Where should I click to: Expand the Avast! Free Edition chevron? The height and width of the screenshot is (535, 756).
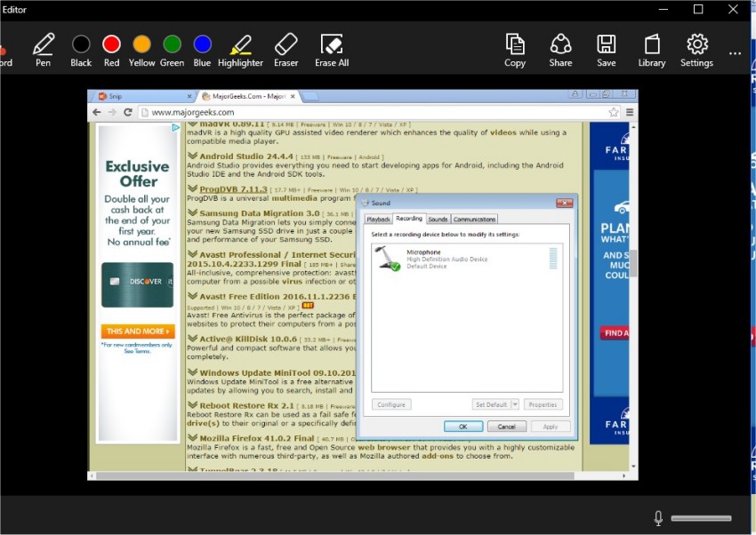(192, 296)
